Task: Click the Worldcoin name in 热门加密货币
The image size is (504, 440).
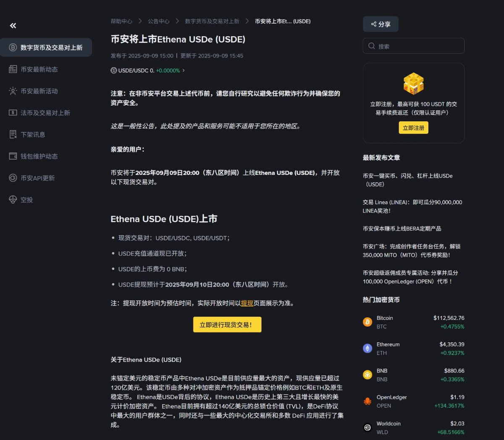Action: click(388, 424)
